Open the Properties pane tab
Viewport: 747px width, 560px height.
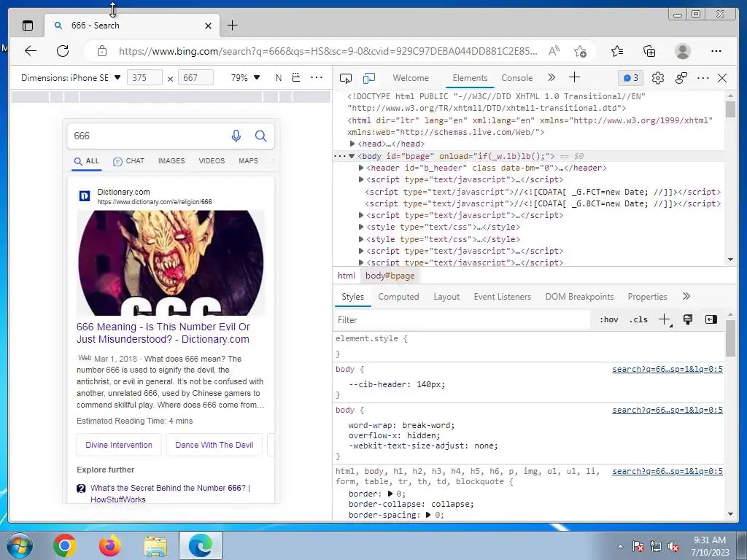click(x=648, y=297)
